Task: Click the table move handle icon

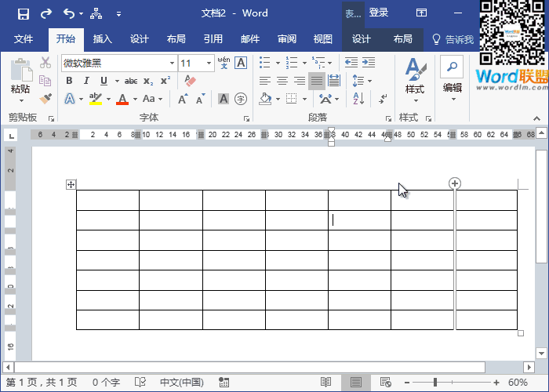Action: [x=71, y=184]
